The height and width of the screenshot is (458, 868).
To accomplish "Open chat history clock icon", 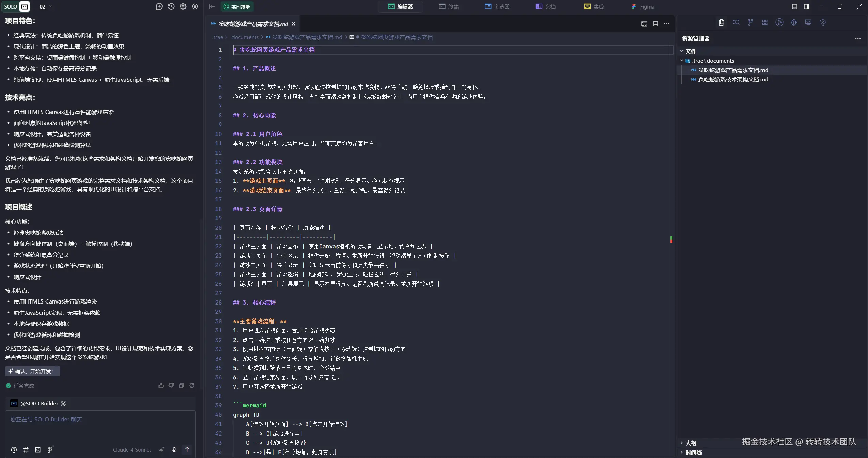I will tap(171, 6).
